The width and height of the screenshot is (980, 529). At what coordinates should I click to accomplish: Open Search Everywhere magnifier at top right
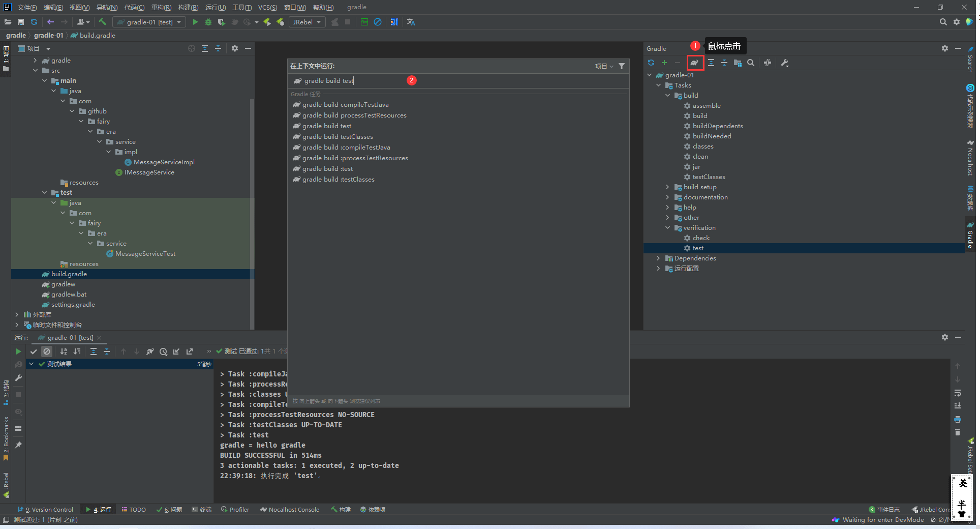point(943,22)
